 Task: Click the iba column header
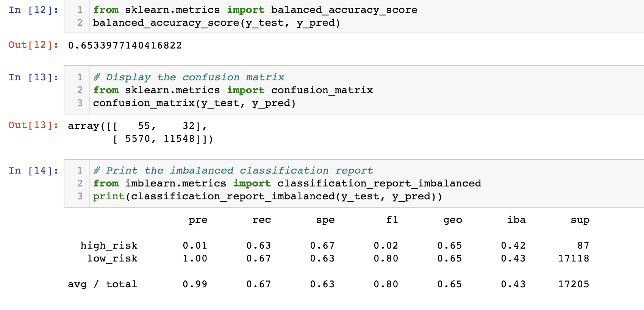(x=516, y=219)
